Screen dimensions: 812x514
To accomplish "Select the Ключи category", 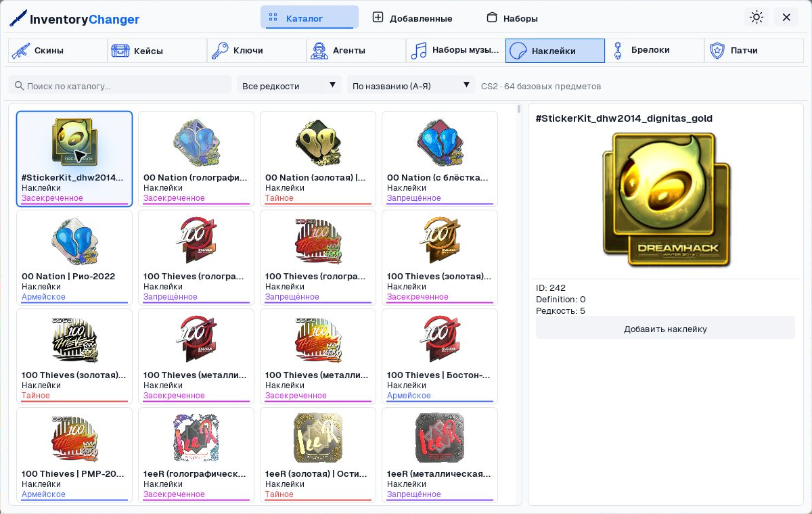I will (256, 51).
